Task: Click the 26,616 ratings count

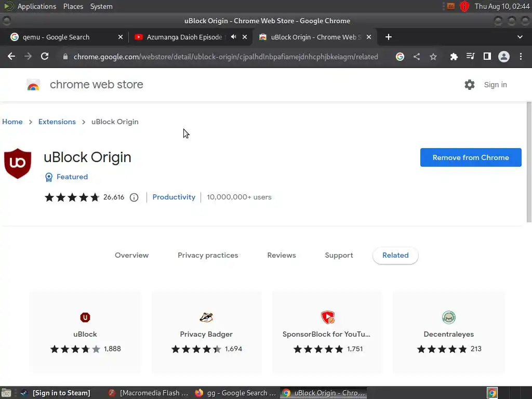Action: pos(114,197)
